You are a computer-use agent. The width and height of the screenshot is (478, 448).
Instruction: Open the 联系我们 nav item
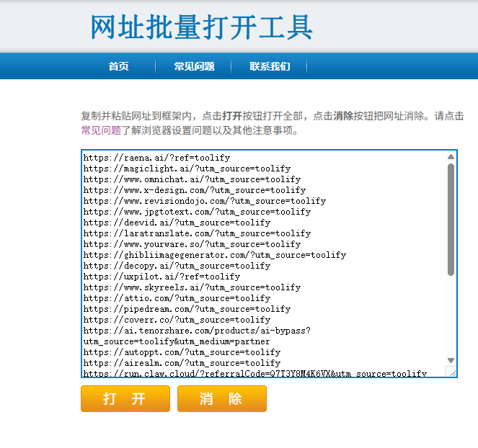coord(270,66)
